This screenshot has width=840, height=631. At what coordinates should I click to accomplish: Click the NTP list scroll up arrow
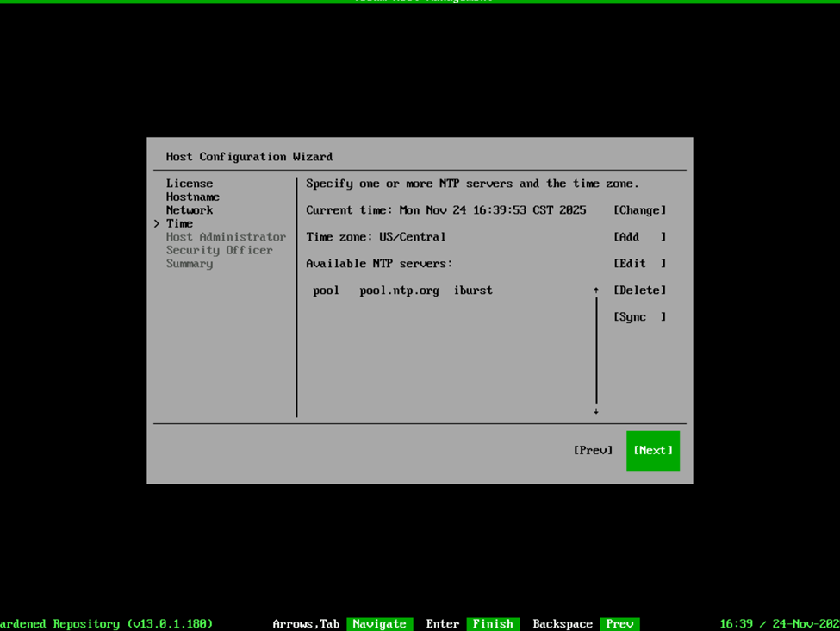pyautogui.click(x=596, y=291)
